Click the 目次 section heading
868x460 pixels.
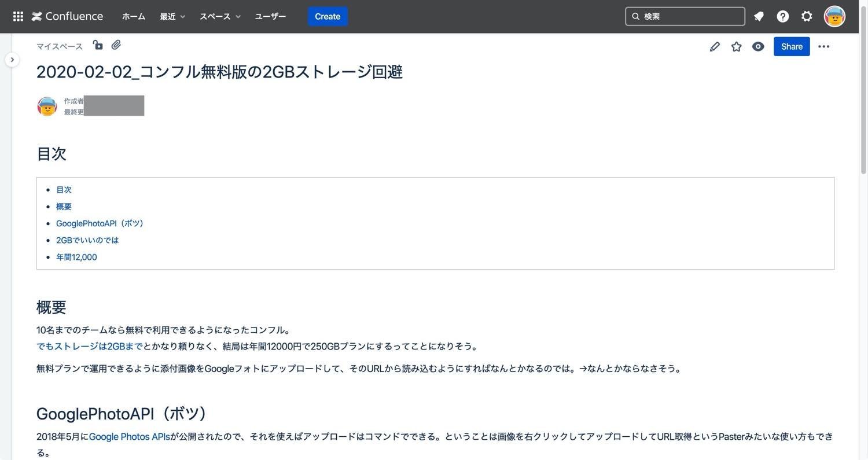pyautogui.click(x=52, y=153)
